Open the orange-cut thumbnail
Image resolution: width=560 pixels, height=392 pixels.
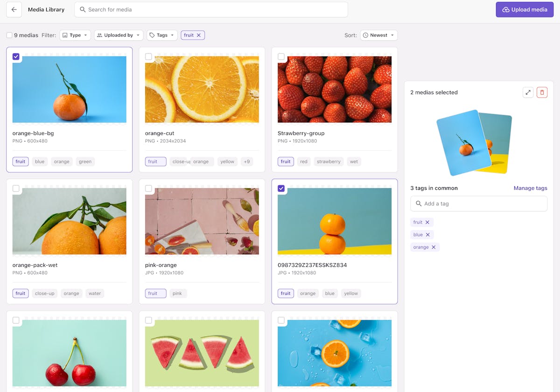(202, 89)
